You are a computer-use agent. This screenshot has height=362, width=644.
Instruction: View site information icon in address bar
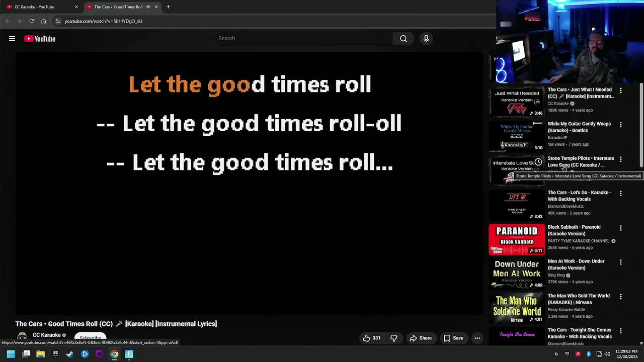[58, 21]
